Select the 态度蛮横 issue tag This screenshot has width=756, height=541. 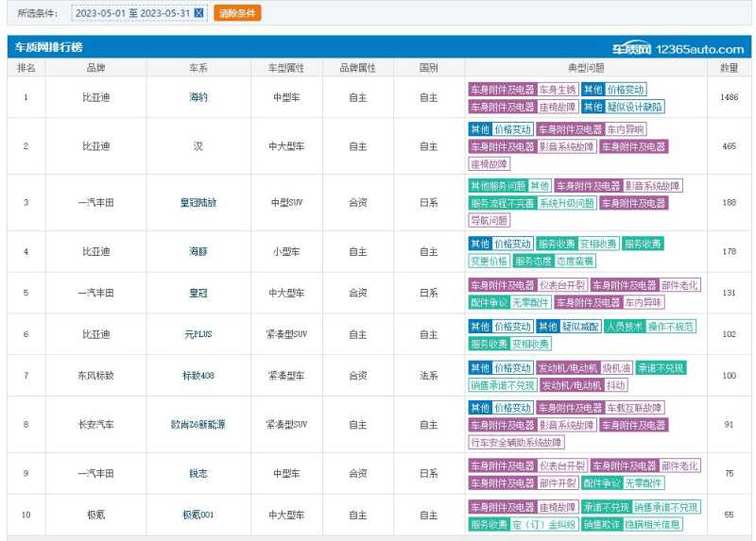576,261
